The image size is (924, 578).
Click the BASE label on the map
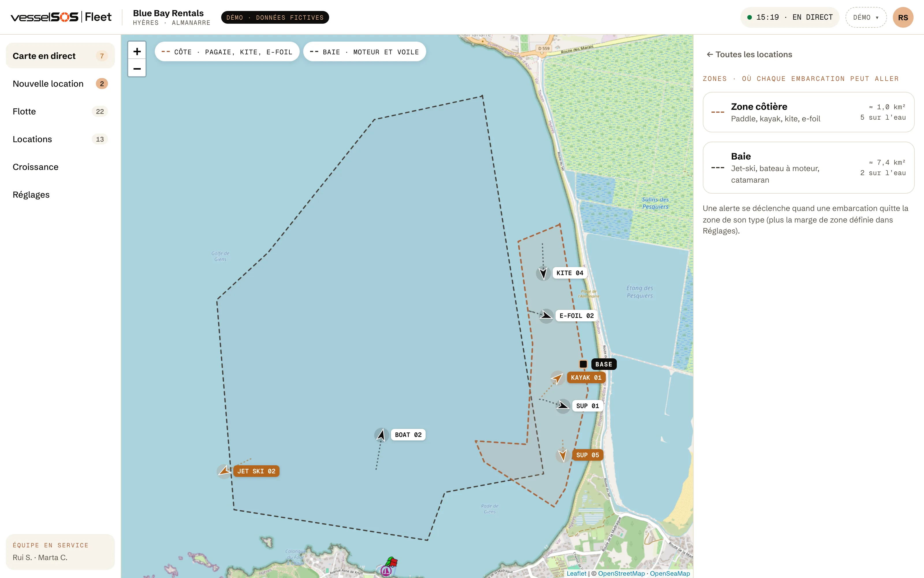[604, 364]
